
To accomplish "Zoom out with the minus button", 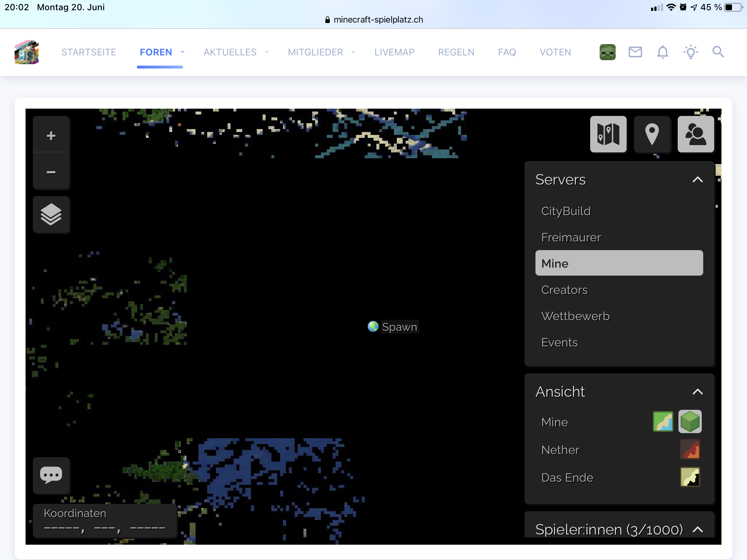I will click(x=51, y=172).
